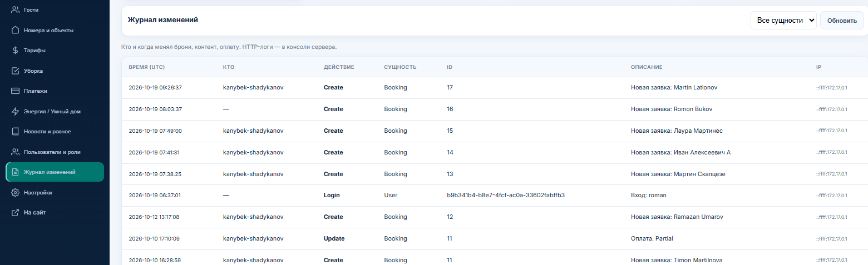Click the house icon for Номера и объекты

(16, 30)
